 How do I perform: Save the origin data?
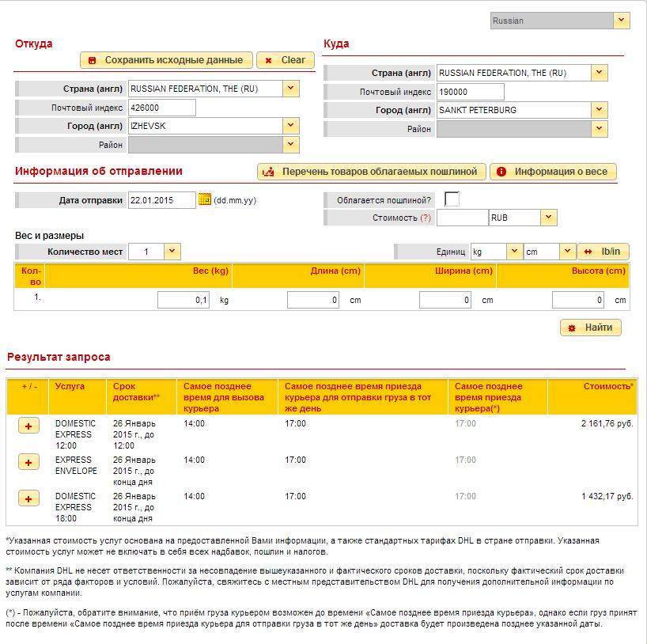(166, 60)
